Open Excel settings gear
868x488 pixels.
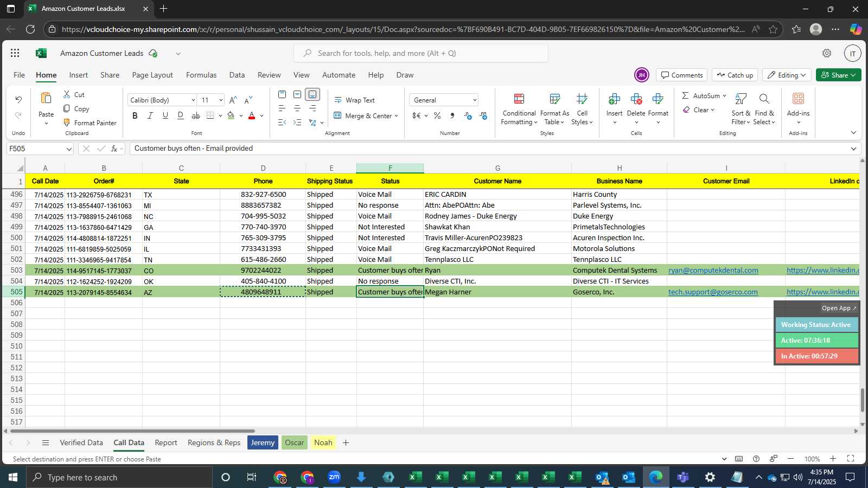coord(827,53)
